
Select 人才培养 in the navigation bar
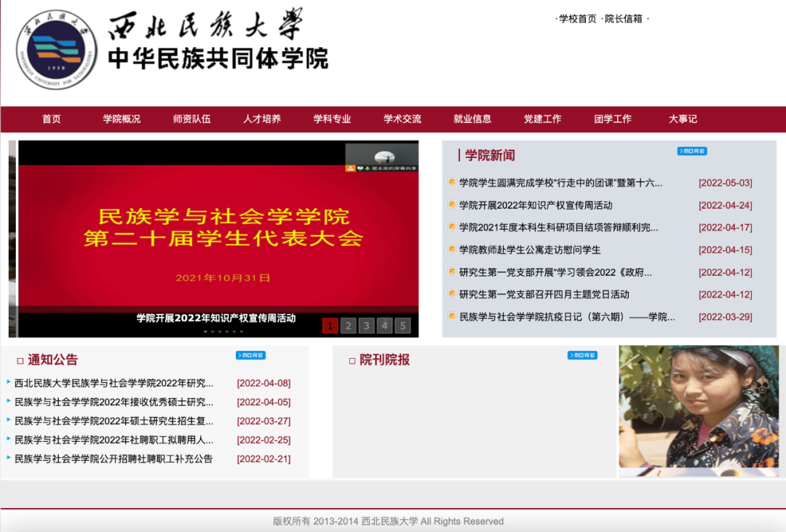(262, 119)
